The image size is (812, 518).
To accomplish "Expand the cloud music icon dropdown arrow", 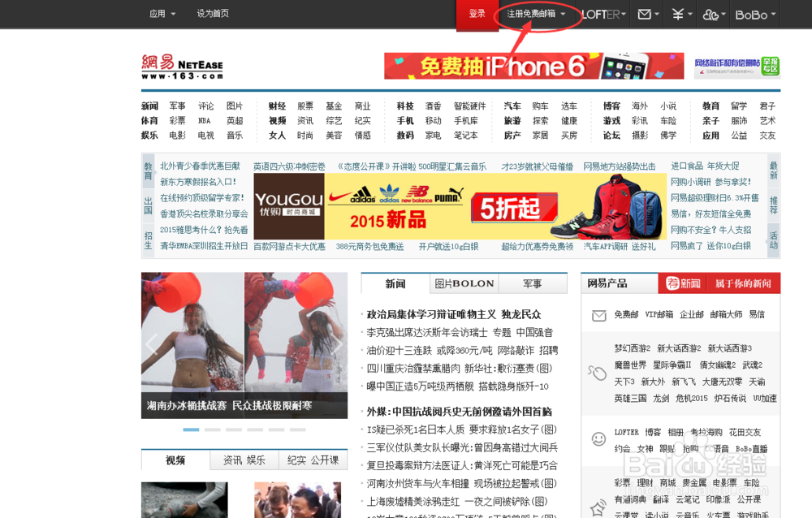I will pos(723,15).
